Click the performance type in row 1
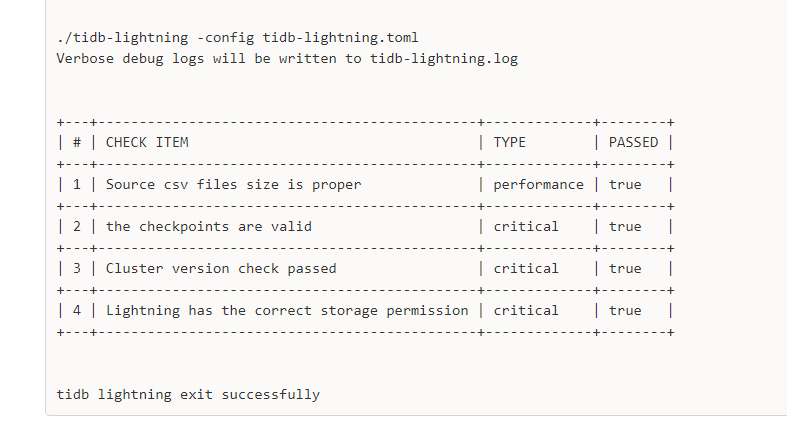787x435 pixels. (539, 185)
